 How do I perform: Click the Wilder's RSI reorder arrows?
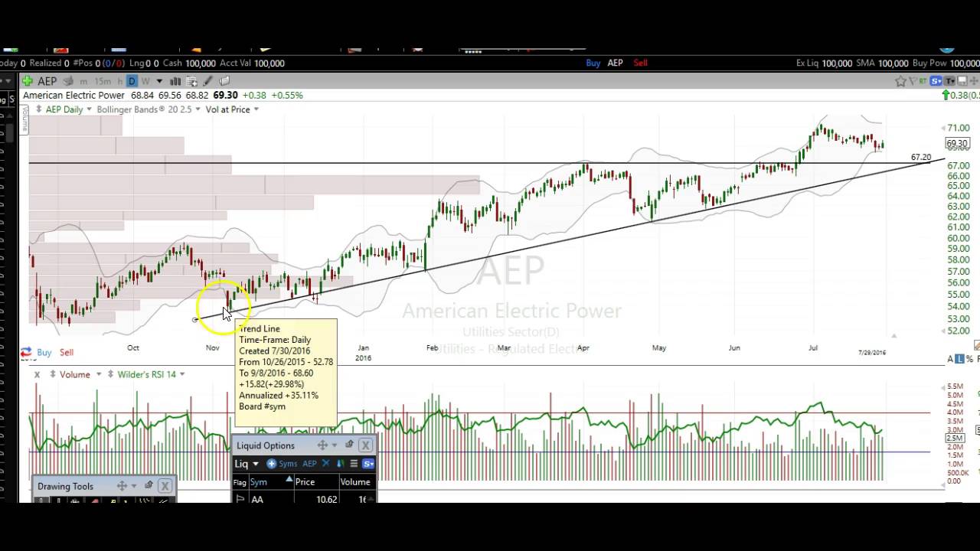(110, 374)
